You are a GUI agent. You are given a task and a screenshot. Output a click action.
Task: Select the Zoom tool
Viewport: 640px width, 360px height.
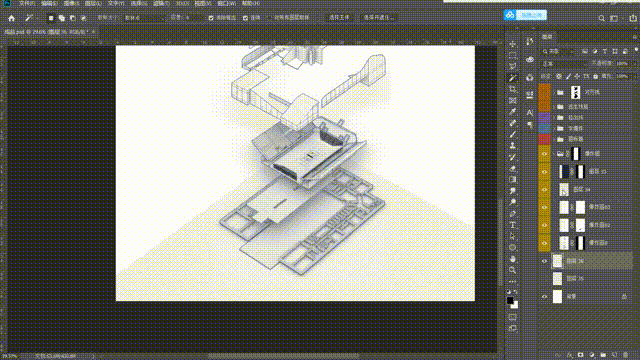pos(513,270)
